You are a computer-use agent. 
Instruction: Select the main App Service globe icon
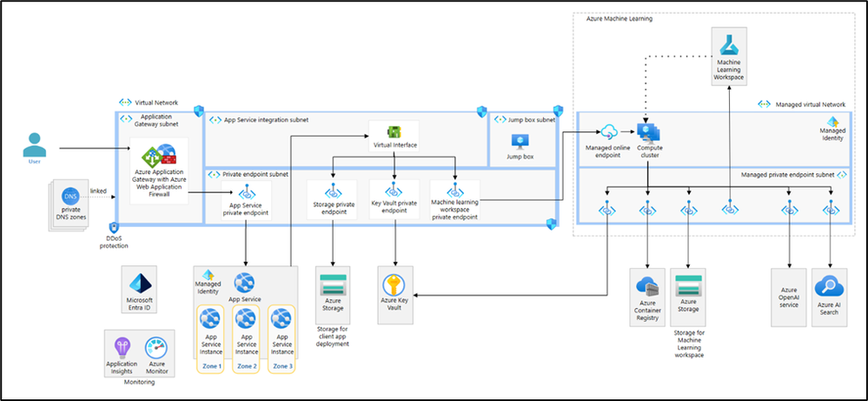coord(244,283)
